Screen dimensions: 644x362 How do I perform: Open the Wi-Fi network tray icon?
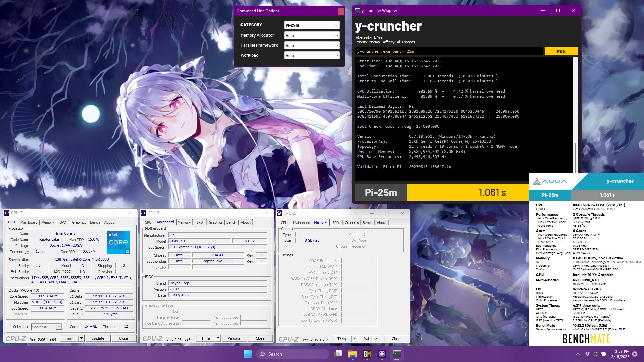(587, 354)
